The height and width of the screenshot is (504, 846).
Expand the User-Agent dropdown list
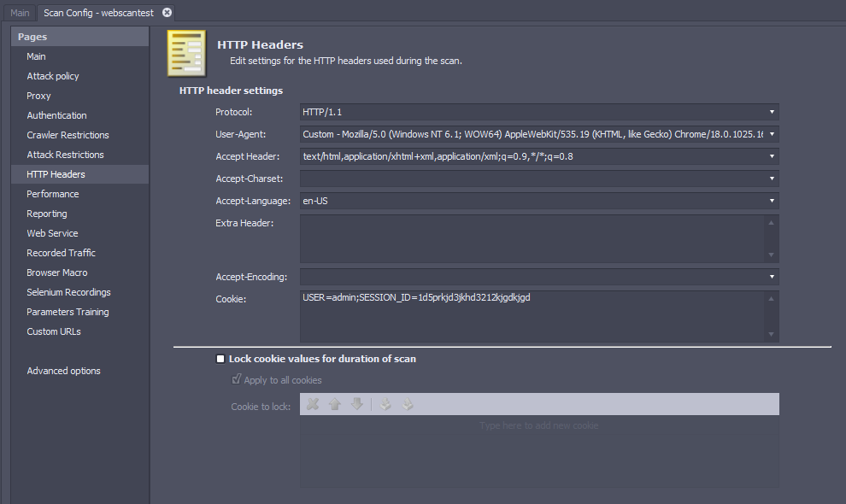pos(773,134)
